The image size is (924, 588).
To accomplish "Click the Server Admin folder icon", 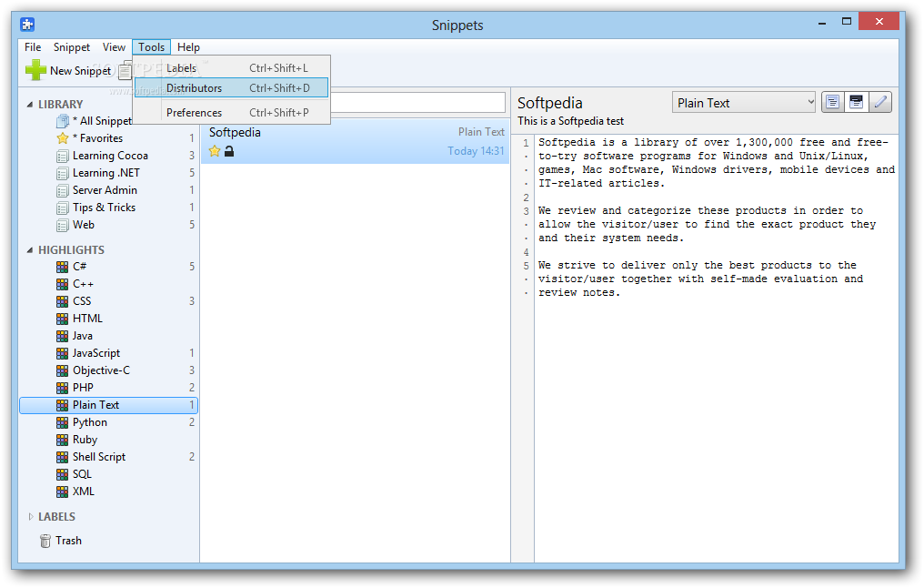I will pos(62,190).
